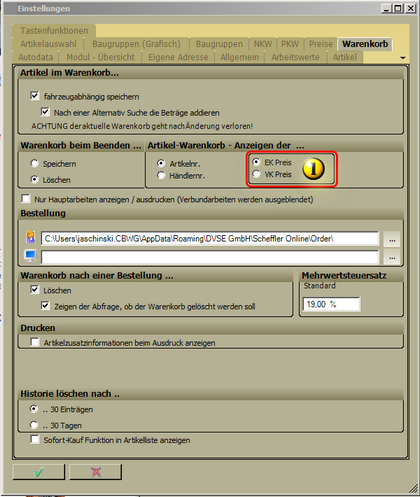This screenshot has width=420, height=497.
Task: Click the computer monitor icon beside the empty path
Action: coord(31,256)
